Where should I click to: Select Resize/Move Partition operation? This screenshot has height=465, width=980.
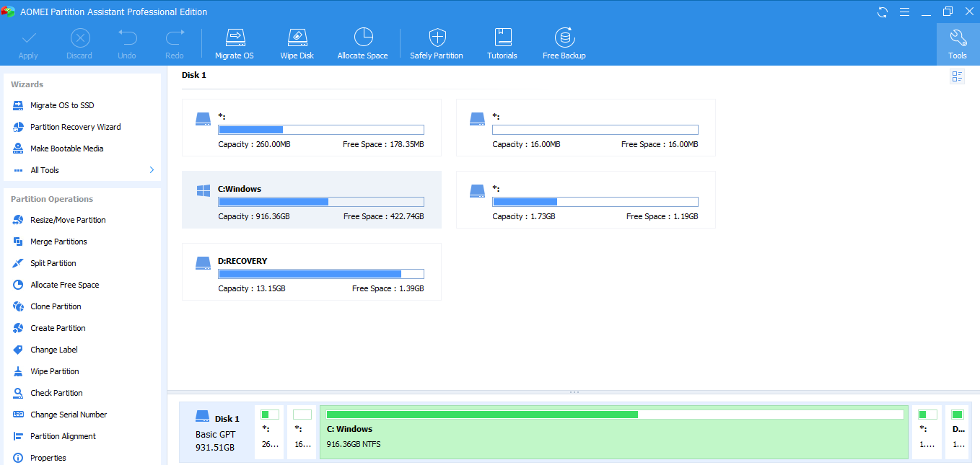click(68, 220)
